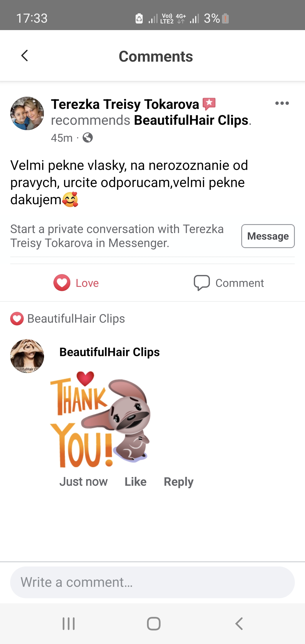Click the Message button
The width and height of the screenshot is (305, 644).
[268, 236]
